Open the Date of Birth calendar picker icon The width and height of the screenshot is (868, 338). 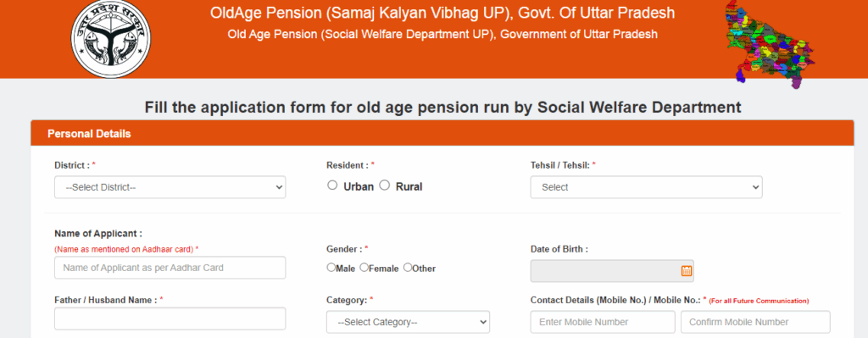click(687, 270)
